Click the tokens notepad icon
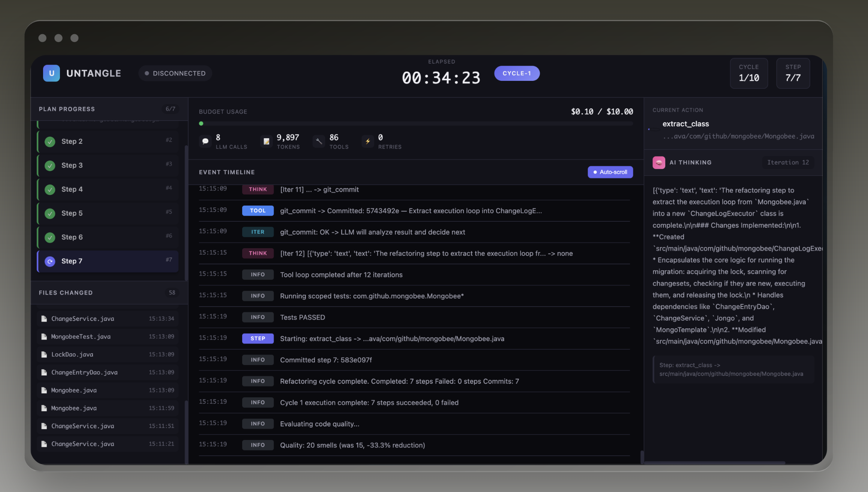The width and height of the screenshot is (868, 492). pyautogui.click(x=266, y=141)
